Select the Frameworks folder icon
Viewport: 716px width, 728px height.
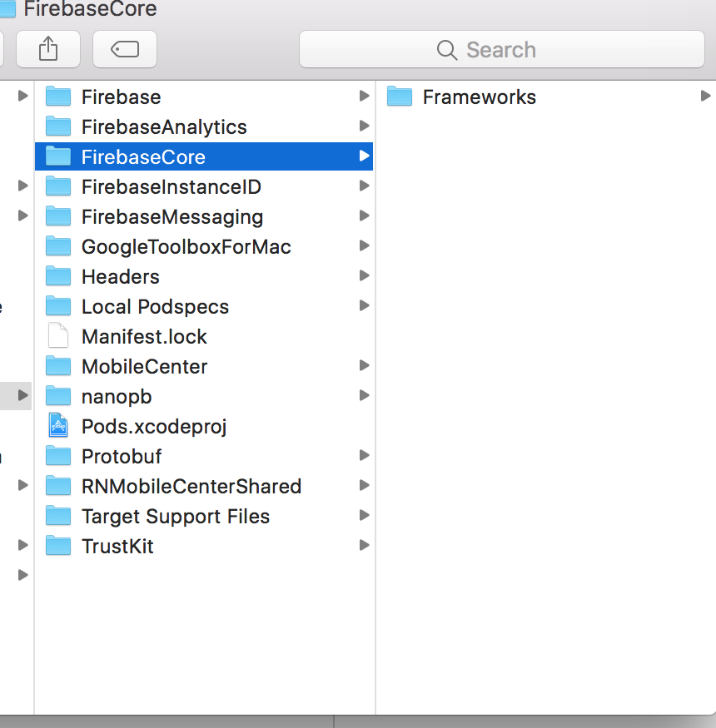click(400, 97)
